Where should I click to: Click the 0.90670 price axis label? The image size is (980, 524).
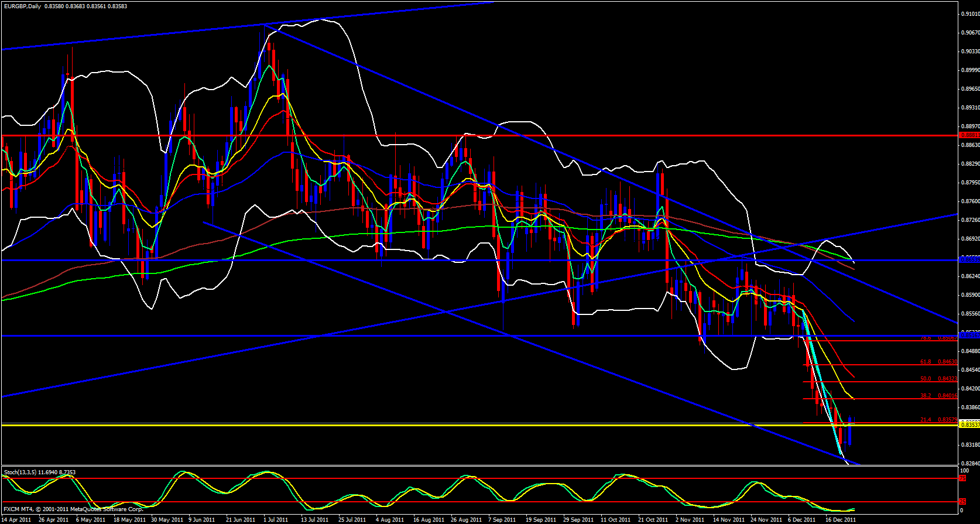coord(971,33)
